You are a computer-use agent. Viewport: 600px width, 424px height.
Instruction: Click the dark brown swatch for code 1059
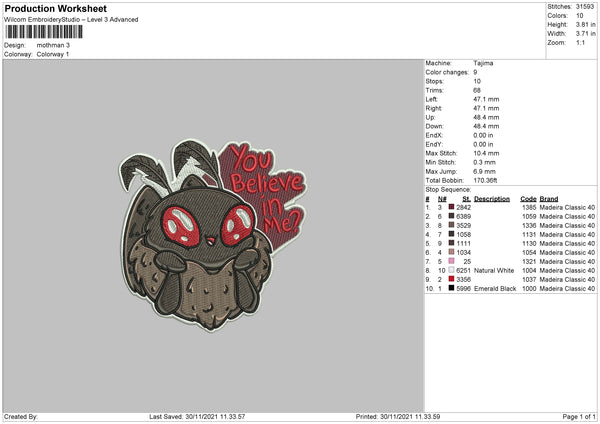[452, 216]
